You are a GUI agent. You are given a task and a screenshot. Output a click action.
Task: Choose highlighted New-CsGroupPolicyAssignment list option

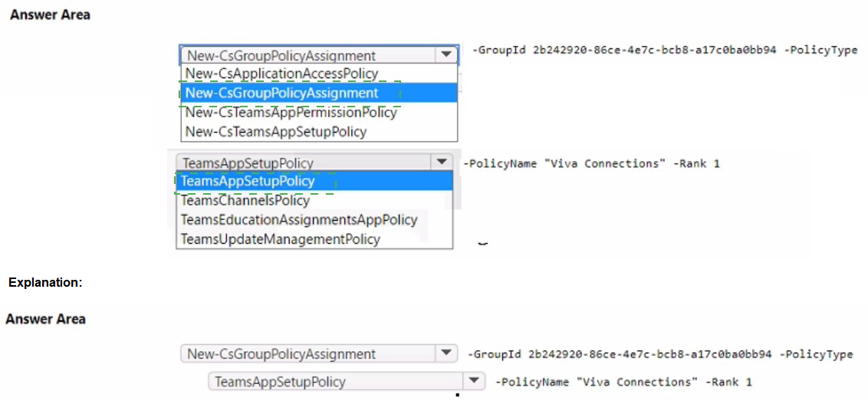point(281,93)
